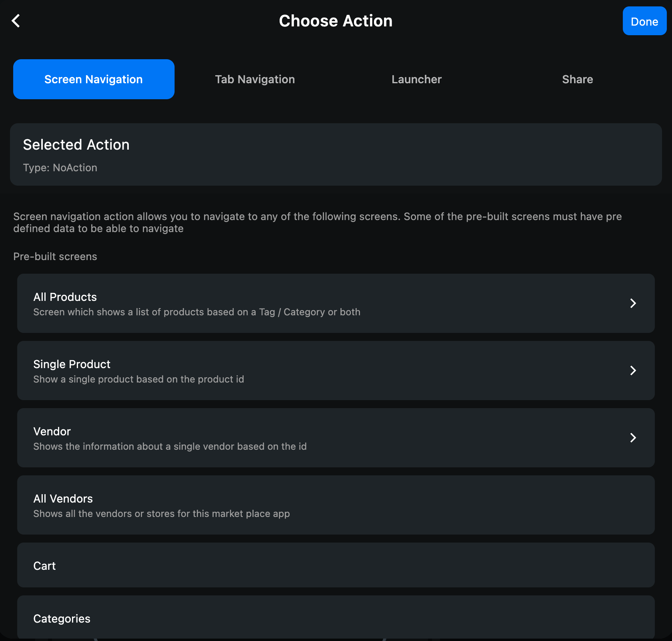
Task: Click the 'Type: NoAction' text
Action: pos(60,168)
